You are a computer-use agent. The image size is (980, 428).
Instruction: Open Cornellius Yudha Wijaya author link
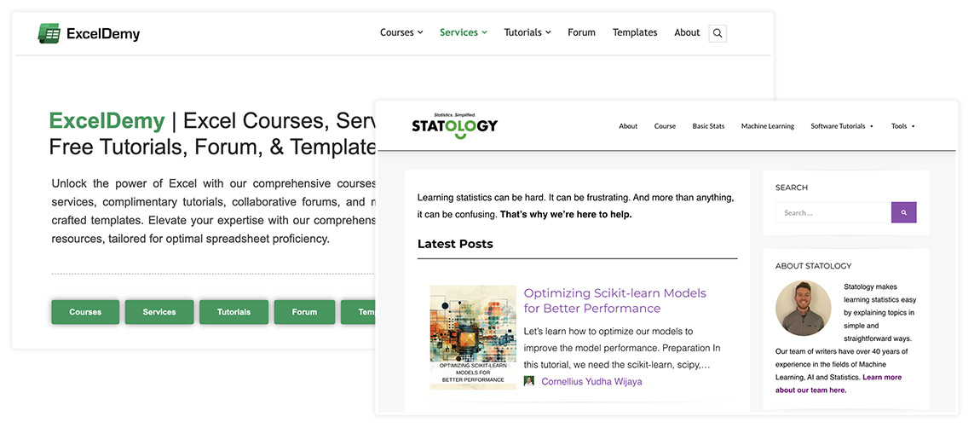click(x=591, y=381)
